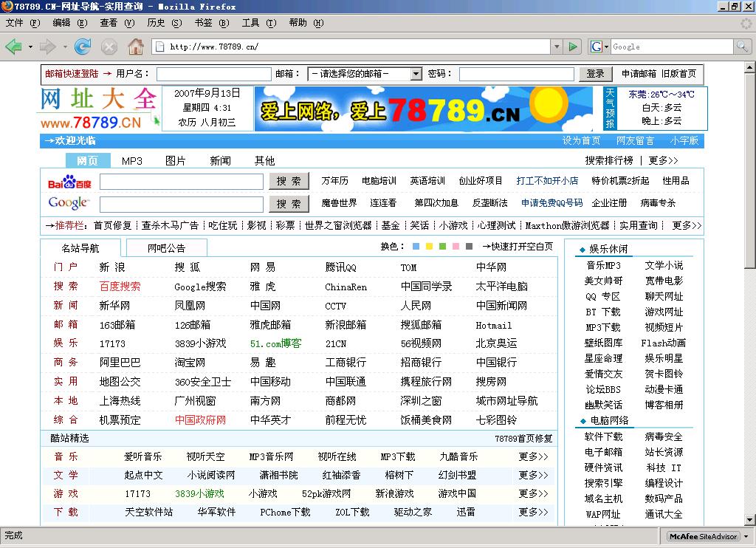The width and height of the screenshot is (756, 548).
Task: Click the 网址大全 site logo
Action: [99, 108]
